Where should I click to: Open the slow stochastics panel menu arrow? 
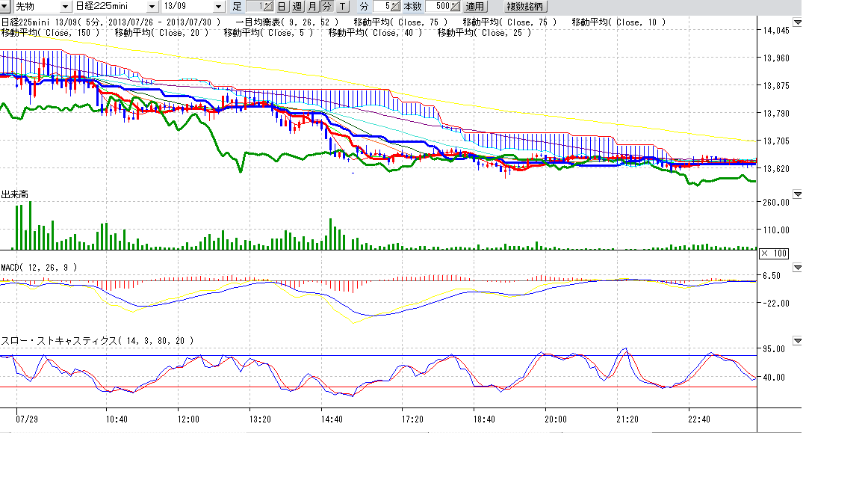[797, 340]
